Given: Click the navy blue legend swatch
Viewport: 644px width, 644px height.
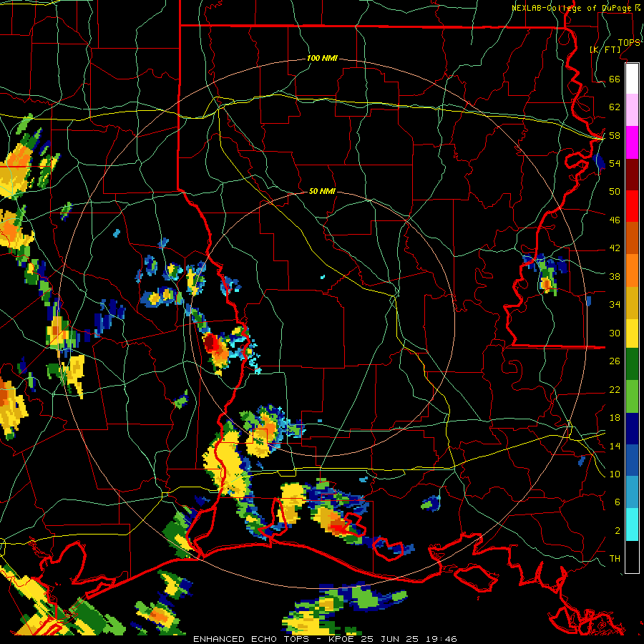Looking at the screenshot, I should point(632,429).
